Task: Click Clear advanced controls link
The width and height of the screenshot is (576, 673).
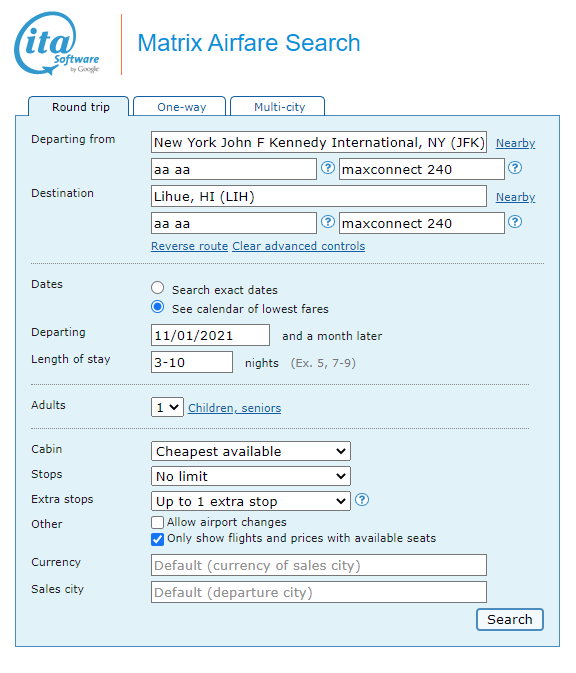Action: click(x=299, y=246)
